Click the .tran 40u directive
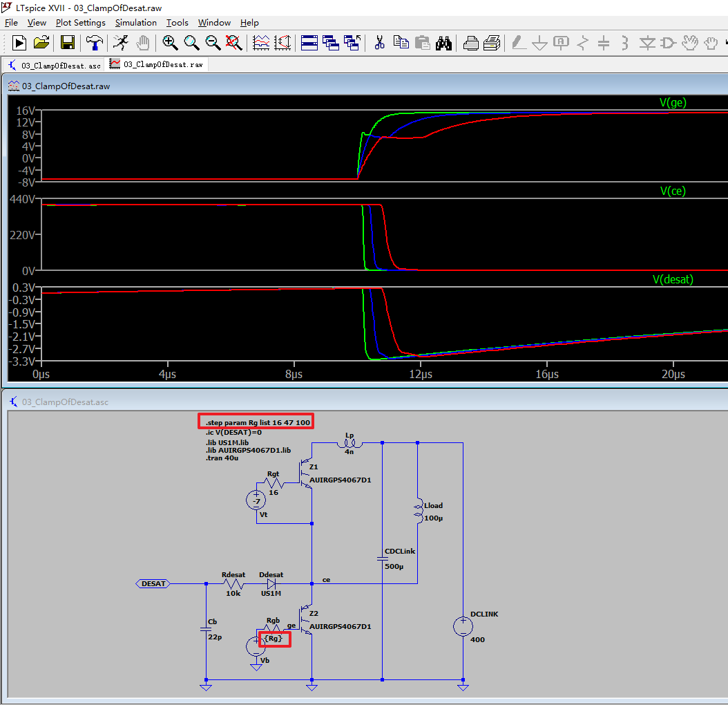Image resolution: width=728 pixels, height=705 pixels. point(222,458)
